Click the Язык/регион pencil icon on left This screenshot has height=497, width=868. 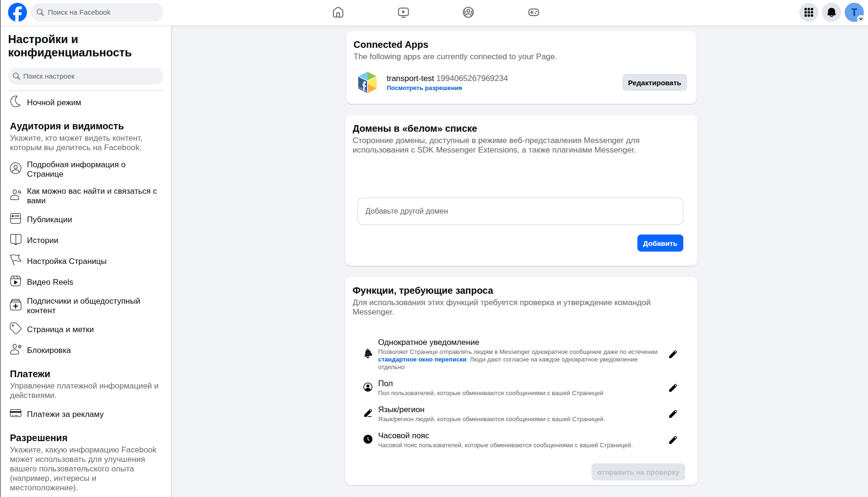point(368,413)
